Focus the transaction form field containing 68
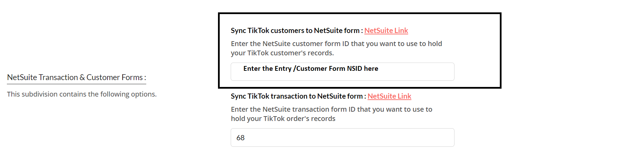Image resolution: width=644 pixels, height=166 pixels. [342, 137]
